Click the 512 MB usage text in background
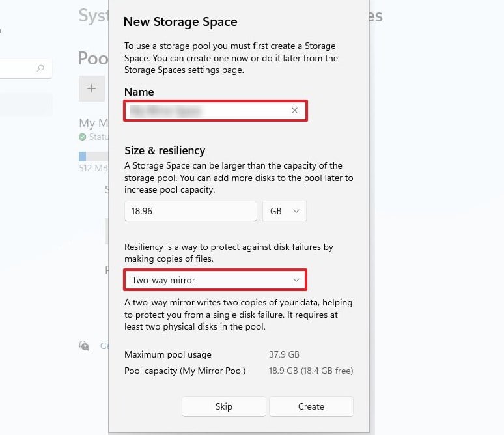504x435 pixels. click(x=94, y=168)
